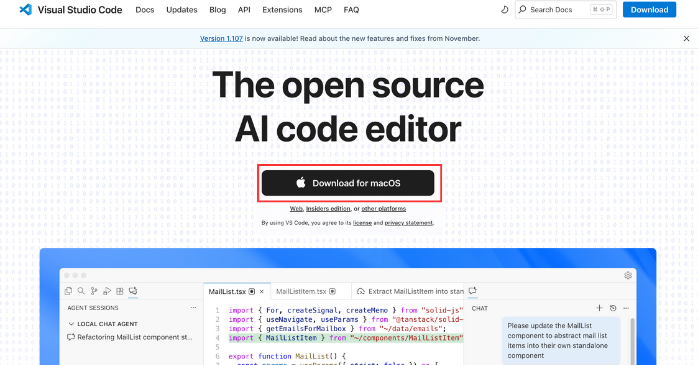Click the Explorer files icon in editor preview

tap(68, 291)
